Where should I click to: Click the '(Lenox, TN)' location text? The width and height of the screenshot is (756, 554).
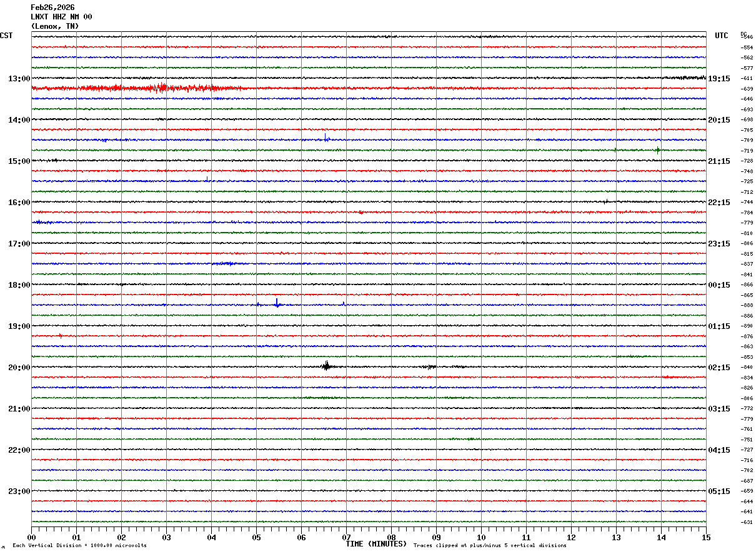(x=55, y=26)
